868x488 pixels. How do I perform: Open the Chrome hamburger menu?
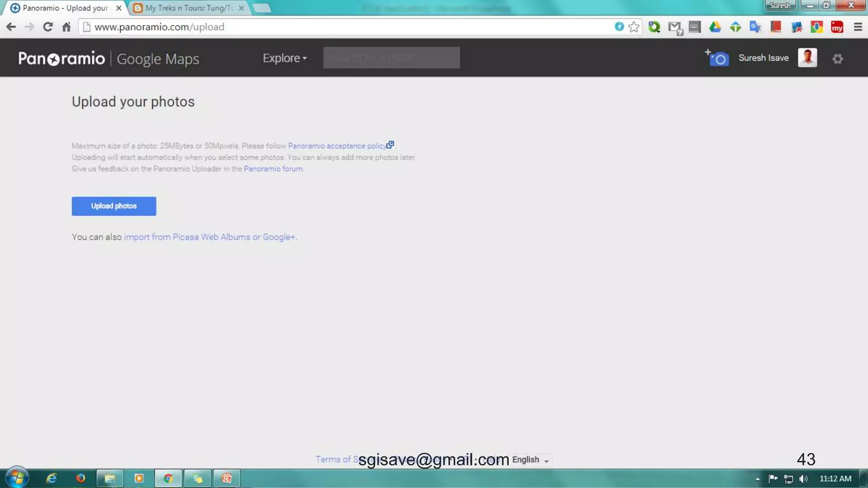[x=858, y=27]
